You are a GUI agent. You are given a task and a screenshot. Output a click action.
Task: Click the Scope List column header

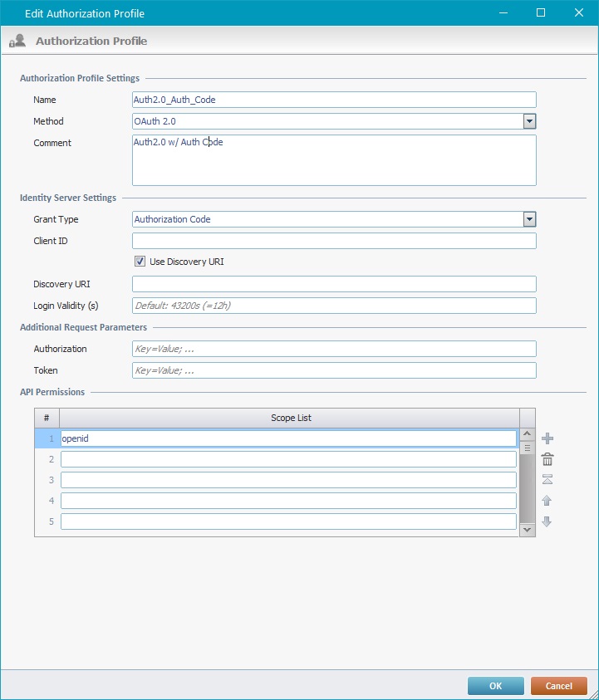pos(291,418)
